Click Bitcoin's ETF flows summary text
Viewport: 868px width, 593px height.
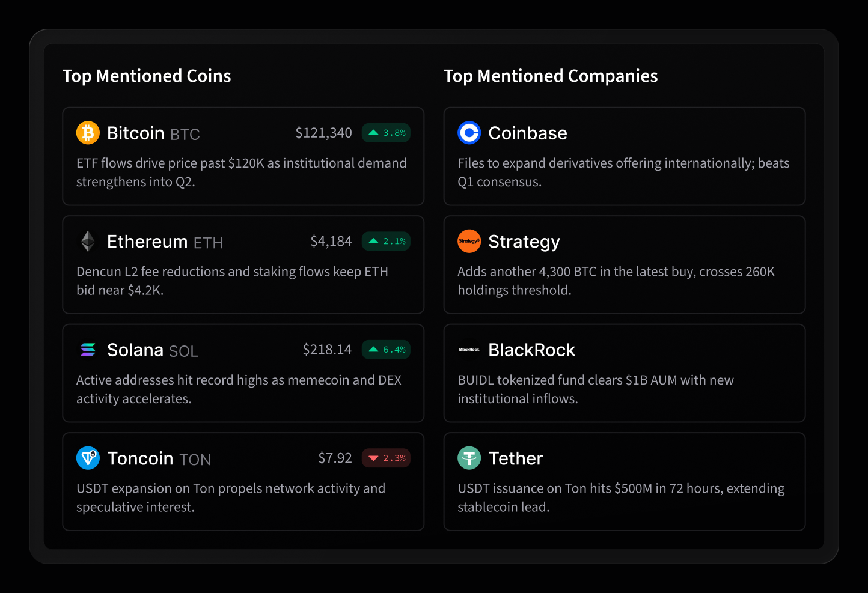pyautogui.click(x=242, y=172)
